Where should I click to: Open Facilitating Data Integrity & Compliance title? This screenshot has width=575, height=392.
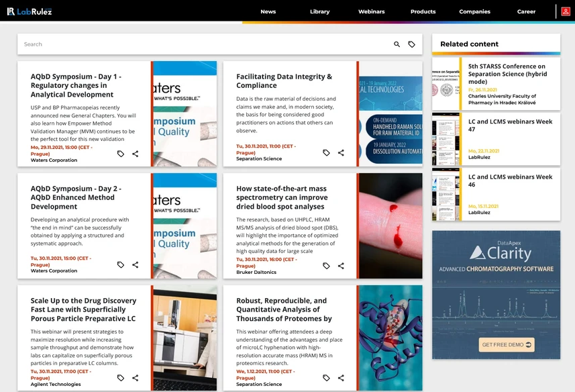(x=284, y=81)
